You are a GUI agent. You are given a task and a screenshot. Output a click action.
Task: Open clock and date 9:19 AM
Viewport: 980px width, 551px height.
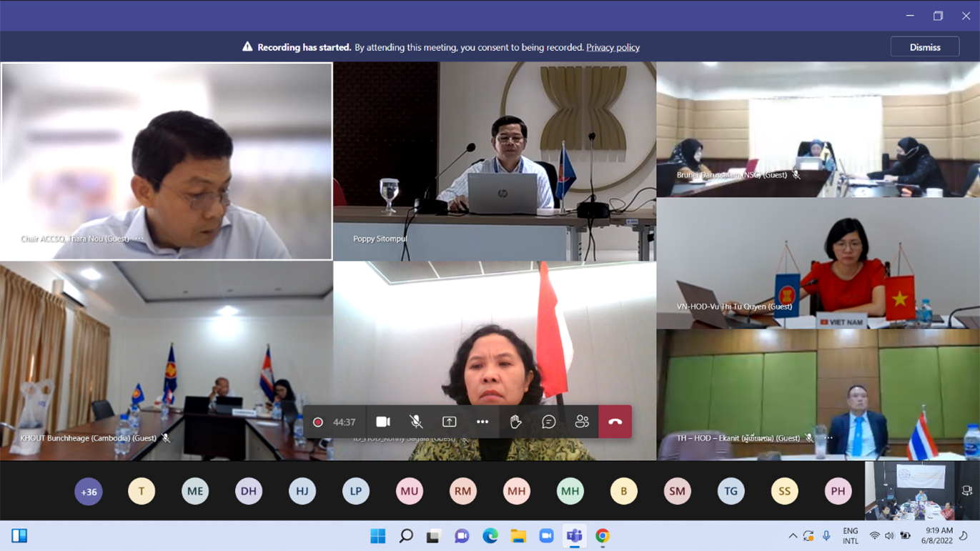[x=939, y=536]
